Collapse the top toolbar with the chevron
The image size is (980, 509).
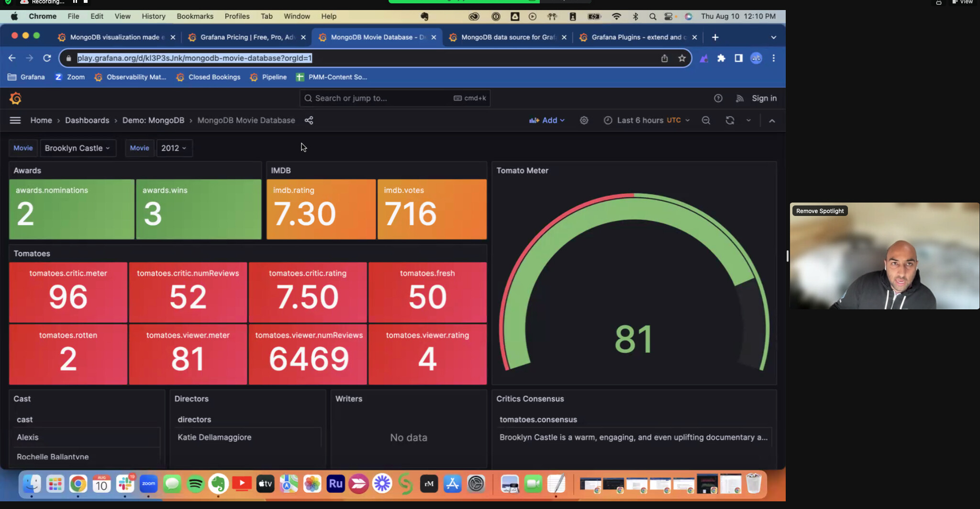772,121
